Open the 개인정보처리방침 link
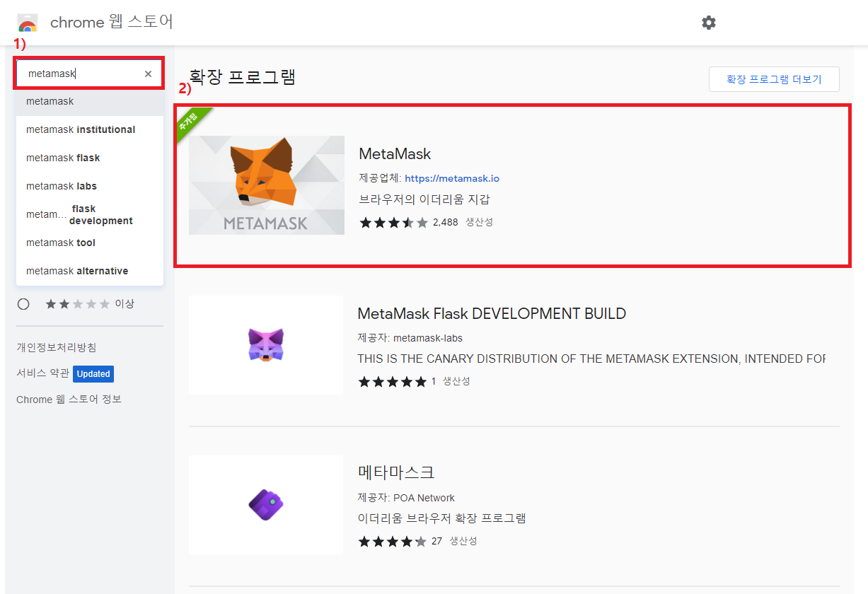Screen dimensions: 868x594 [57, 347]
